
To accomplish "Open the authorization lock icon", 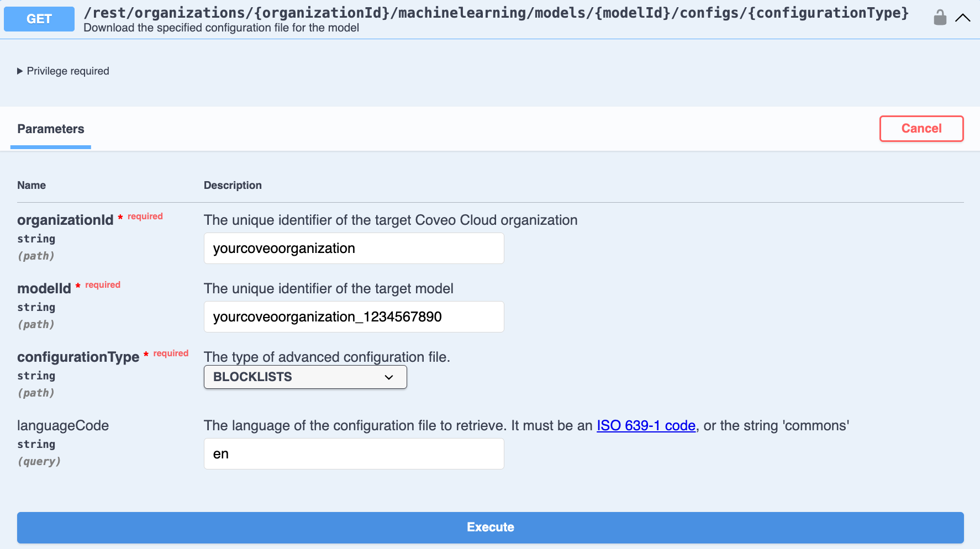I will 940,17.
